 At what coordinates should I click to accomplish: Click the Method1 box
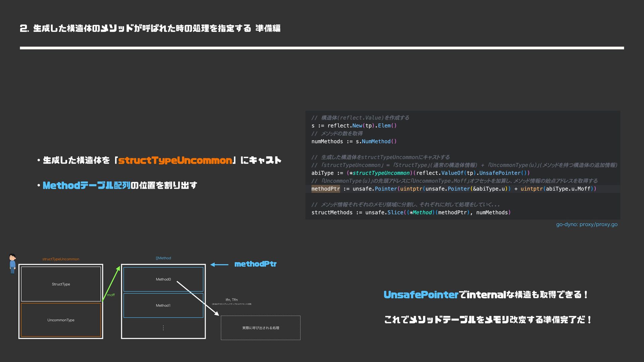coord(163,305)
